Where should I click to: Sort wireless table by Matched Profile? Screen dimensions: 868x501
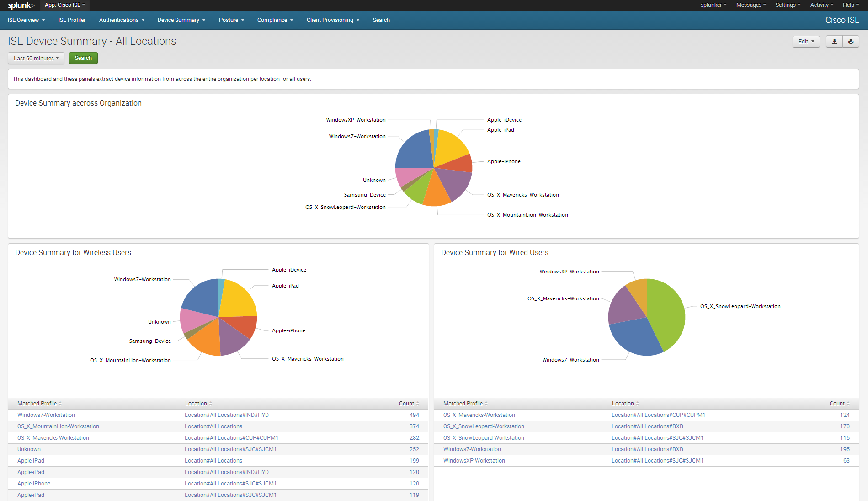[x=39, y=404]
